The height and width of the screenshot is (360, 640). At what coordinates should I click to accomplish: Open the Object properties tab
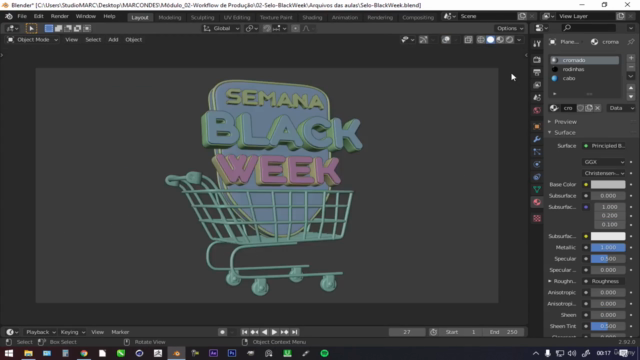(x=537, y=127)
